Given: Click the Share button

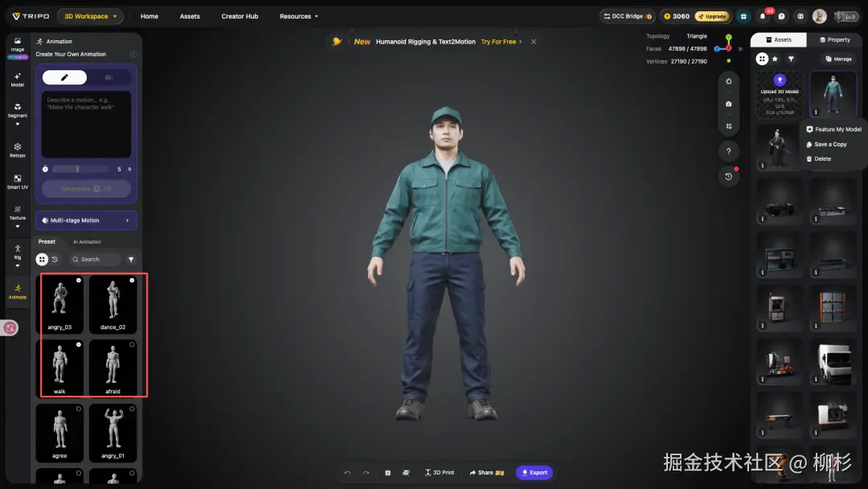Looking at the screenshot, I should click(x=486, y=472).
